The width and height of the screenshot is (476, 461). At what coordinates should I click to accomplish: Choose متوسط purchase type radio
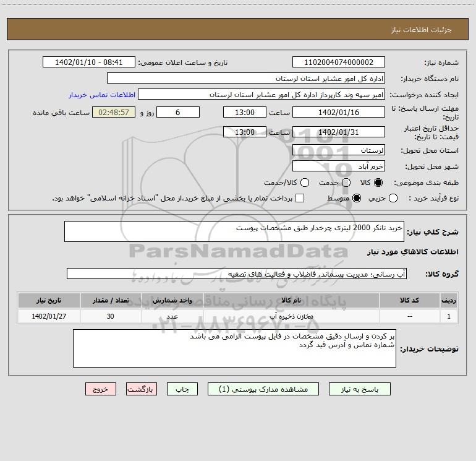(x=357, y=198)
